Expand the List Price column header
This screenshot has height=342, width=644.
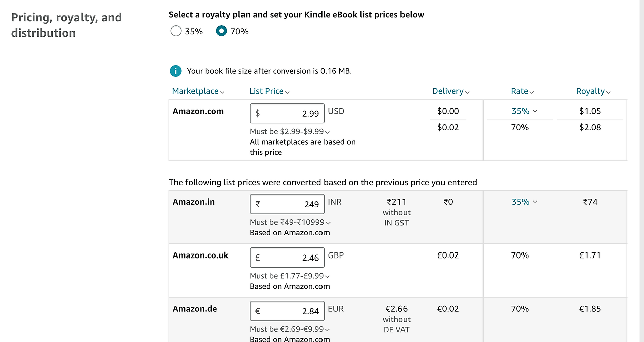(269, 91)
